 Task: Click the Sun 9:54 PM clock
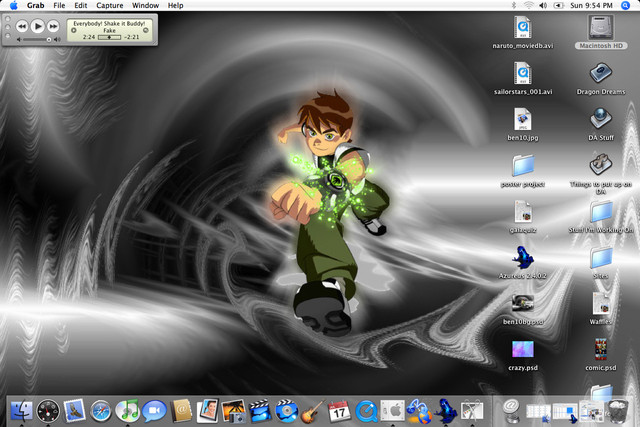(x=591, y=5)
